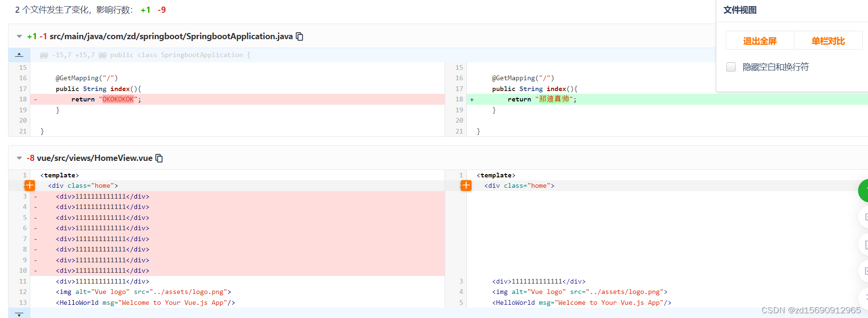This screenshot has width=868, height=318.
Task: Add comment on right line 2
Action: 466,185
